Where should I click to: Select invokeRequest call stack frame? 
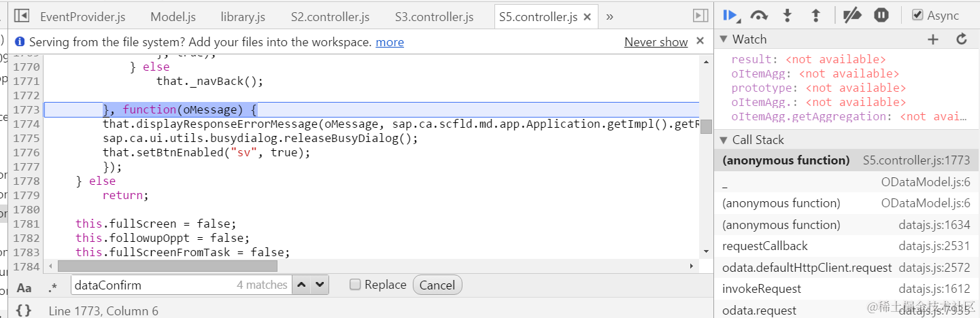pyautogui.click(x=847, y=289)
